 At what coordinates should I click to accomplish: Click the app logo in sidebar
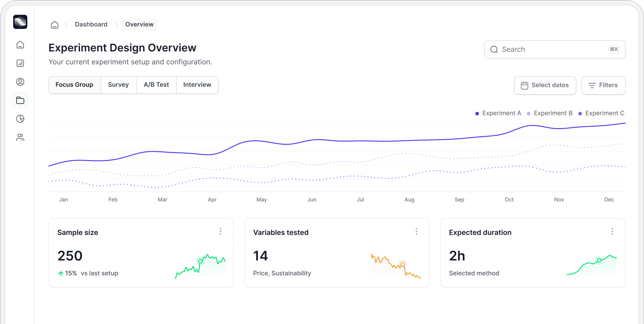(x=20, y=22)
